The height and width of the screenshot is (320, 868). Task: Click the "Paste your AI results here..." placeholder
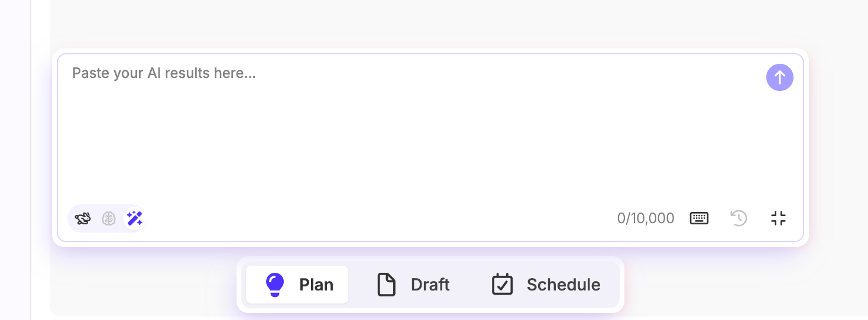(x=164, y=73)
